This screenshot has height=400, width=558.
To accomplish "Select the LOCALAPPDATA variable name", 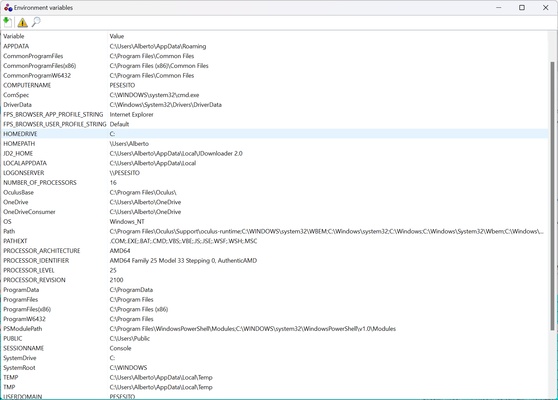I will pos(25,163).
